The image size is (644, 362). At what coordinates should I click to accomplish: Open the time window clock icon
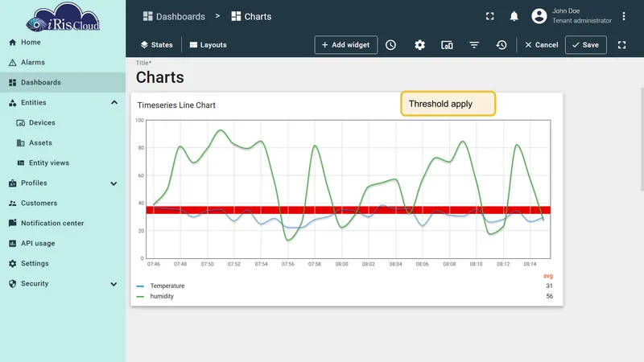pyautogui.click(x=390, y=45)
